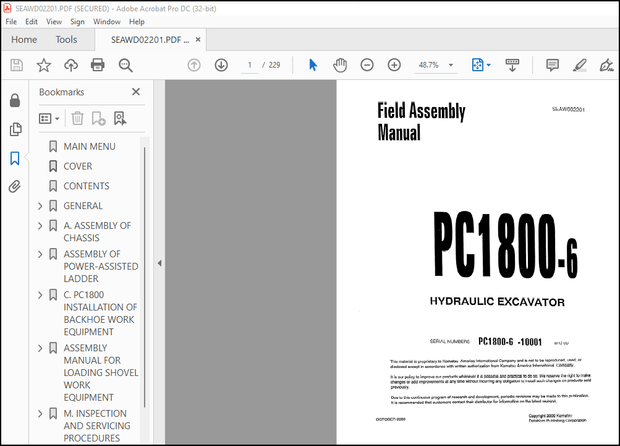
Task: Open the File menu
Action: (x=11, y=22)
